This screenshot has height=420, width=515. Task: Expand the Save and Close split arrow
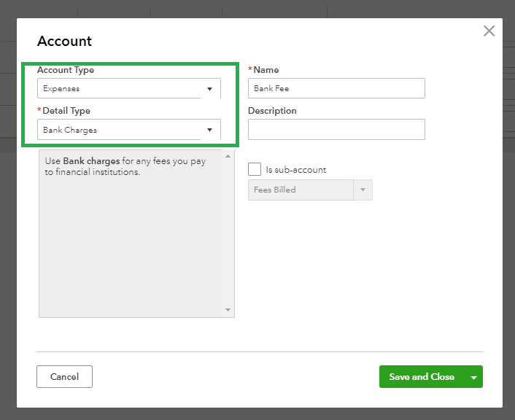[473, 377]
